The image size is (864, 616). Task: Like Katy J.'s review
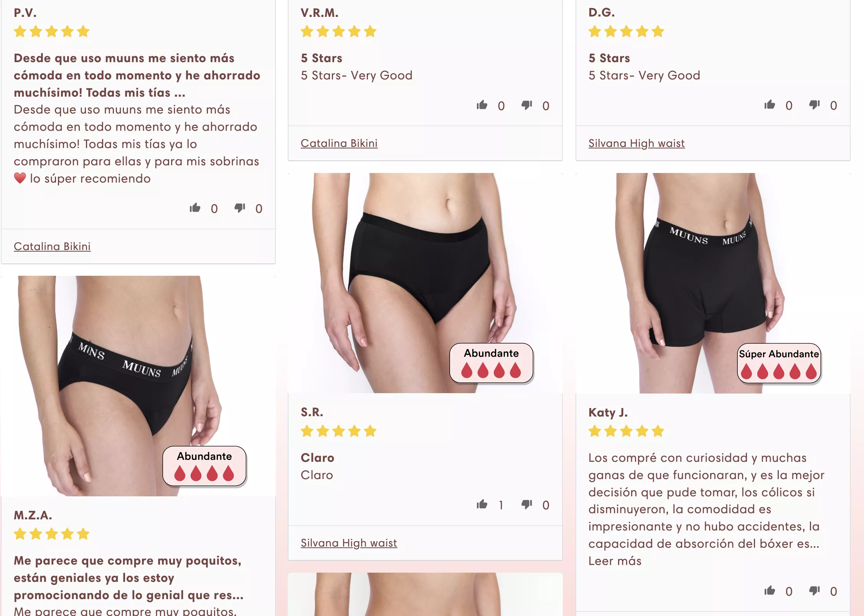[770, 591]
